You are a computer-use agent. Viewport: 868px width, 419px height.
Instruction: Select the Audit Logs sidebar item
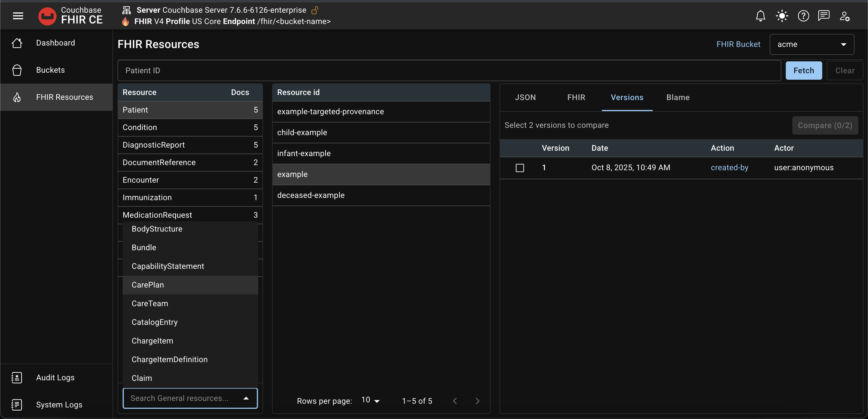[55, 377]
